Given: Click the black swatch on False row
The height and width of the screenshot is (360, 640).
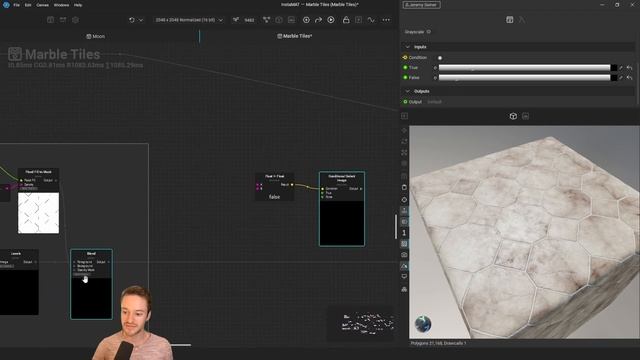Looking at the screenshot, I should (x=613, y=78).
